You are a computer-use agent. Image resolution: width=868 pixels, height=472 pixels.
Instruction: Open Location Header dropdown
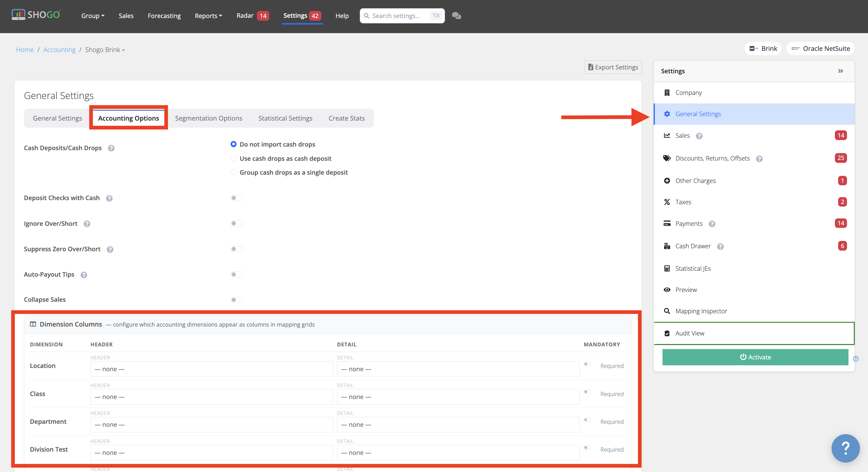coord(212,369)
